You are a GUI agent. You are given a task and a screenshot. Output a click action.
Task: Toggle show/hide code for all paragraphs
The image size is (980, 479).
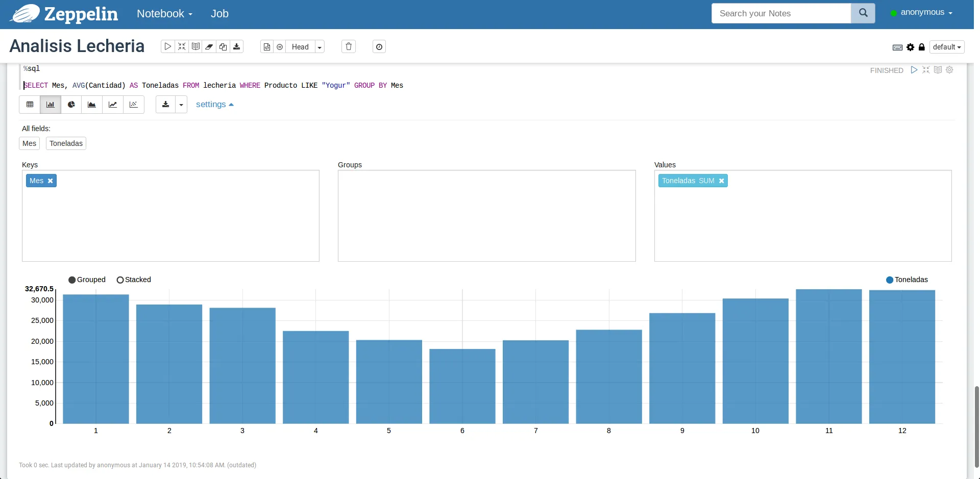(182, 46)
